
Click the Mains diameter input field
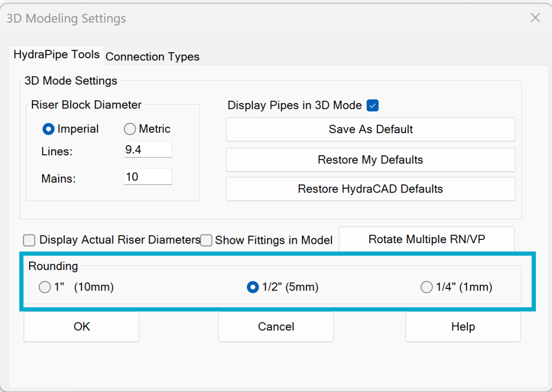coord(148,176)
